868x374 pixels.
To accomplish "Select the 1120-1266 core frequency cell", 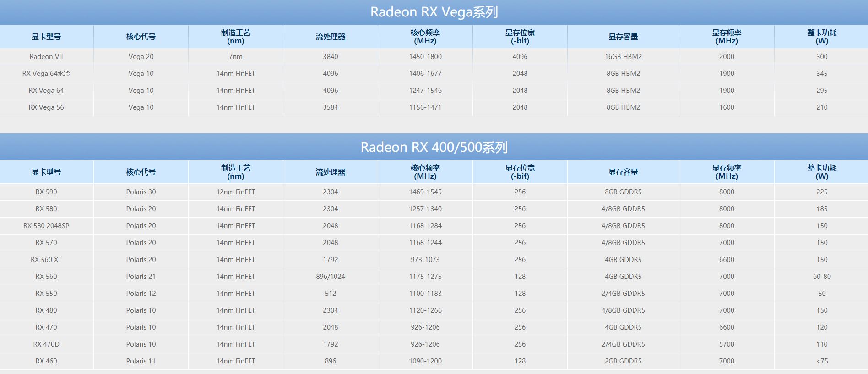I will click(x=425, y=310).
